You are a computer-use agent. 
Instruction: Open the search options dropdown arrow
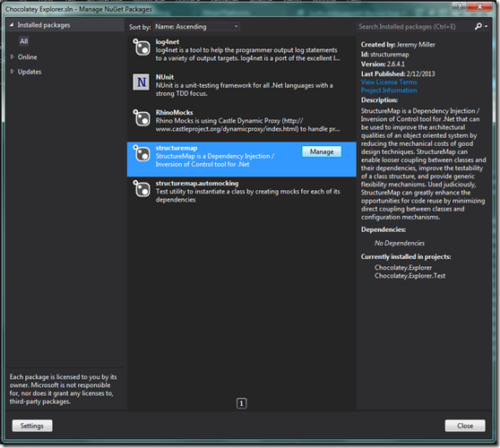tap(486, 27)
